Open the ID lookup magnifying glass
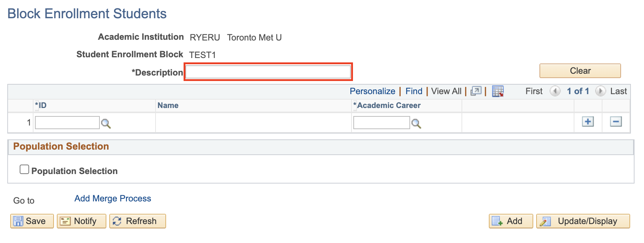 pyautogui.click(x=106, y=124)
